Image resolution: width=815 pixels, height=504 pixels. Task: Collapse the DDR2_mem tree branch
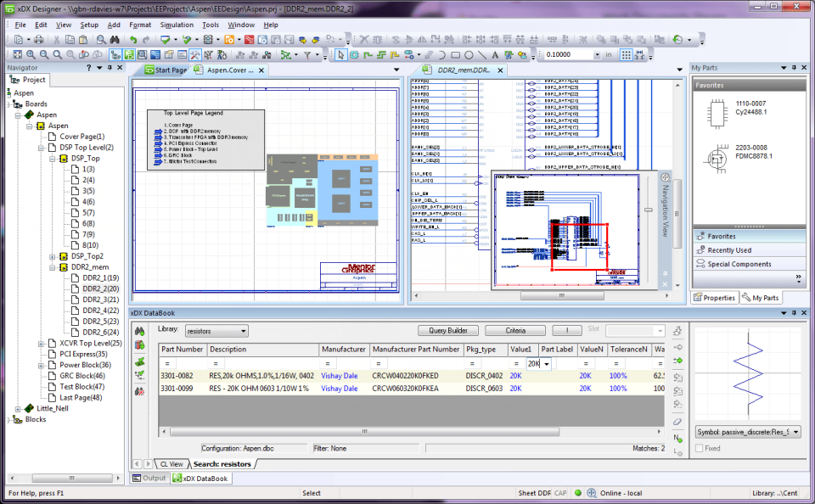(51, 267)
